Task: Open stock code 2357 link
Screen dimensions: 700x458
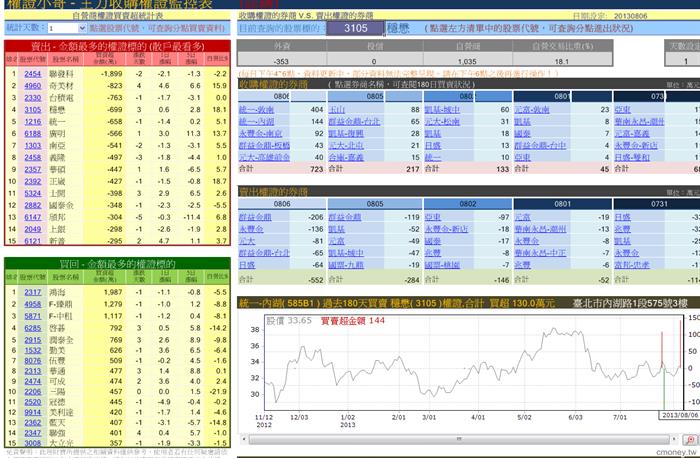Action: point(33,170)
